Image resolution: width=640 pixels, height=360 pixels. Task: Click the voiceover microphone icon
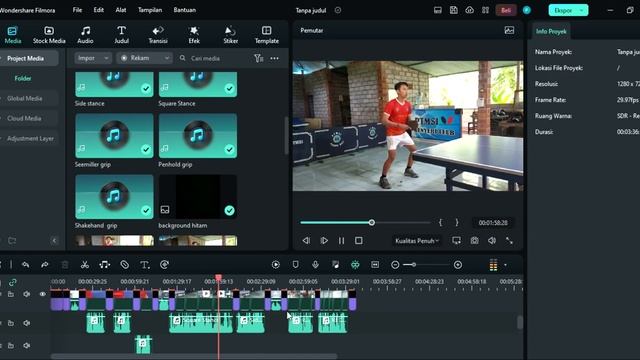click(316, 265)
